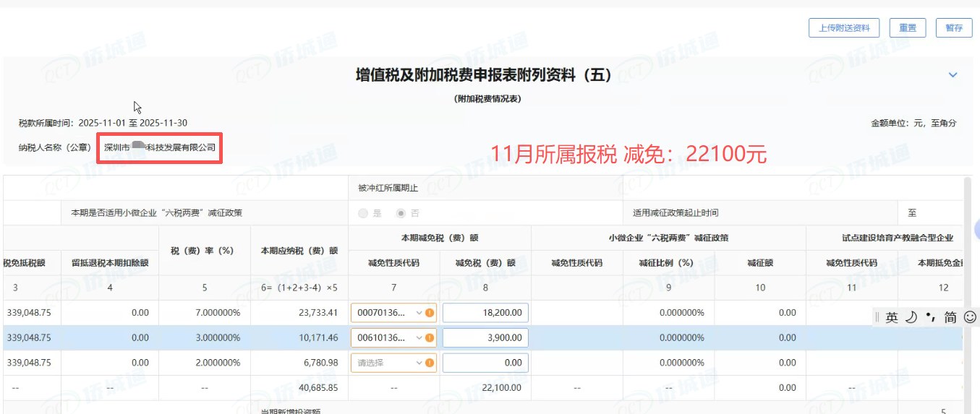Click the 40,685.85 total cell

[299, 388]
